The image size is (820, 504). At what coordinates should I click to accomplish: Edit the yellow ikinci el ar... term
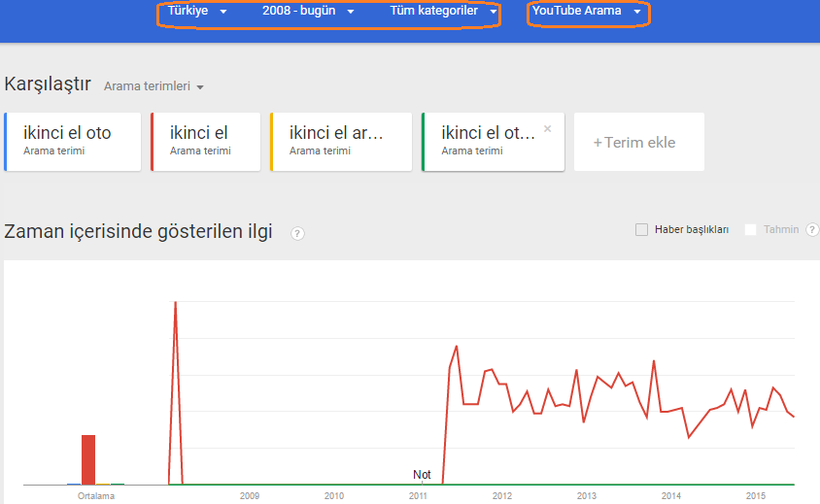[341, 142]
